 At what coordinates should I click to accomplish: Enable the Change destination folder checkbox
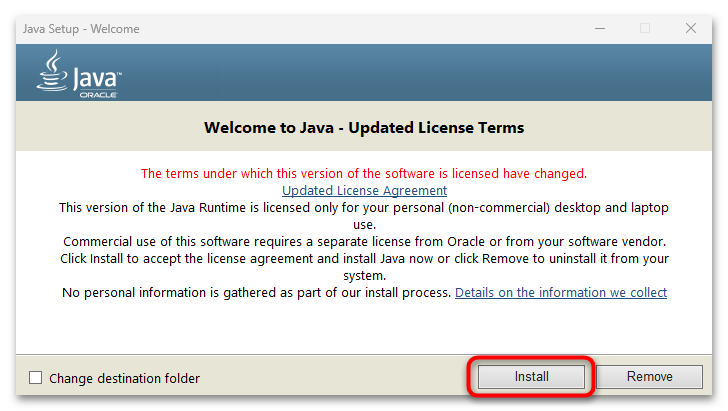click(36, 378)
